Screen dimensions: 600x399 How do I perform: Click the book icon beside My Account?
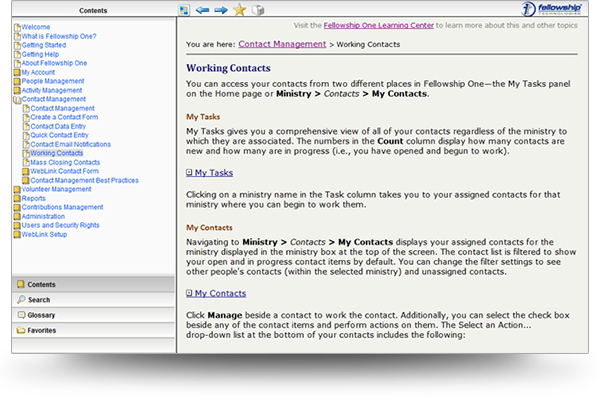(x=17, y=72)
